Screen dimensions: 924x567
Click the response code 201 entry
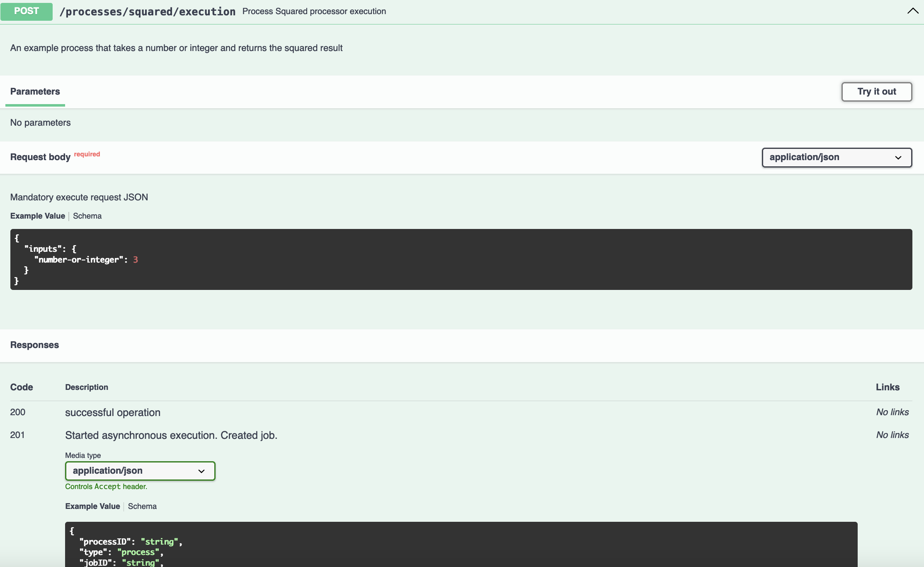click(17, 435)
